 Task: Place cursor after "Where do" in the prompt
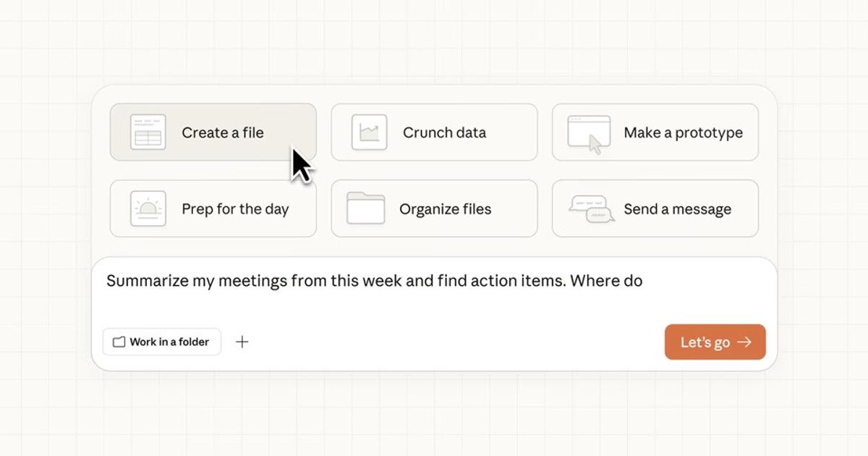coord(644,281)
